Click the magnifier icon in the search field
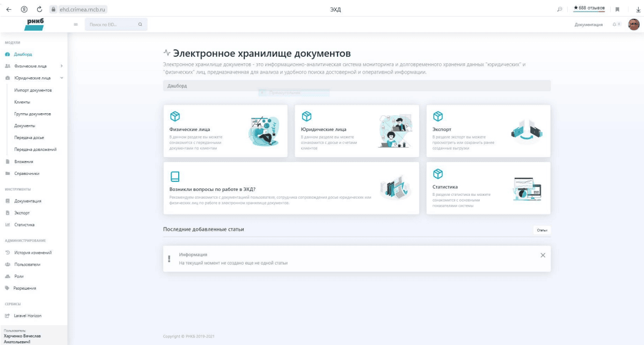 (140, 25)
